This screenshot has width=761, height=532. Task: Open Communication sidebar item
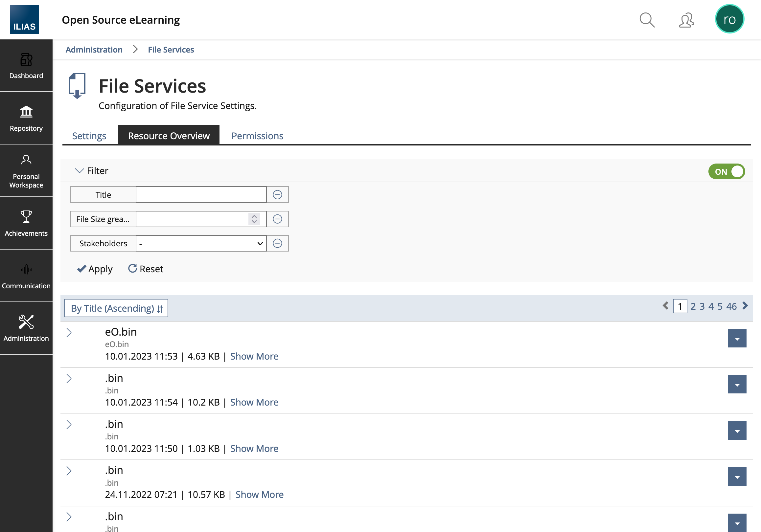click(26, 276)
